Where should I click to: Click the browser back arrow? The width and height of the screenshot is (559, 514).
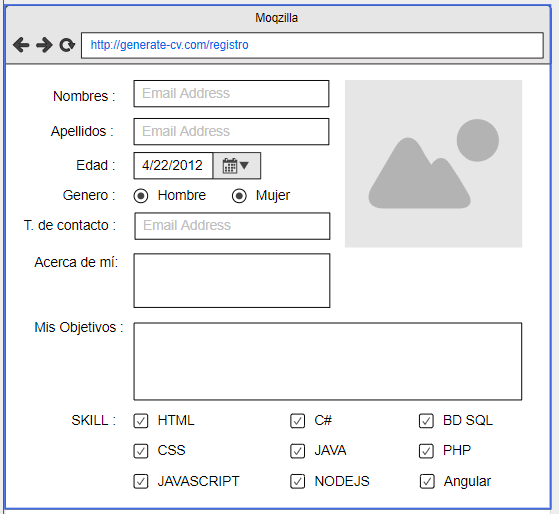[x=21, y=45]
